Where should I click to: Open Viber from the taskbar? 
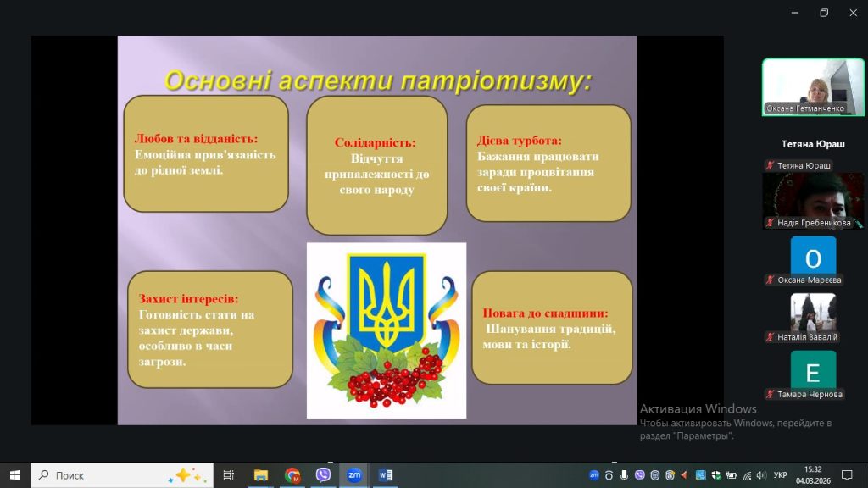pyautogui.click(x=323, y=475)
